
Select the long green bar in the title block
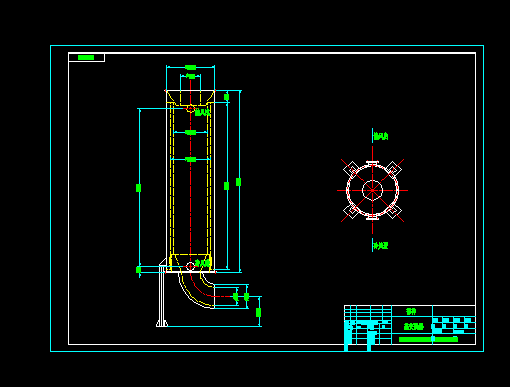428,339
